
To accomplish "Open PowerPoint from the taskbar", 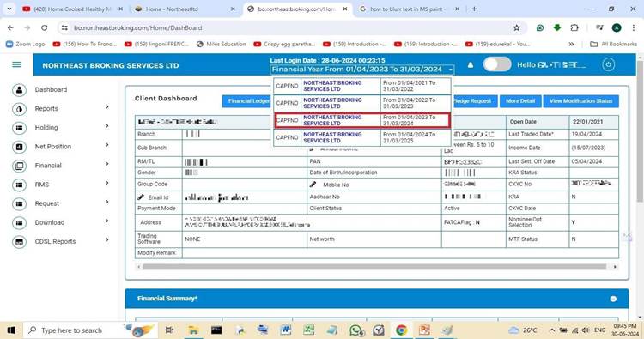I will point(424,330).
